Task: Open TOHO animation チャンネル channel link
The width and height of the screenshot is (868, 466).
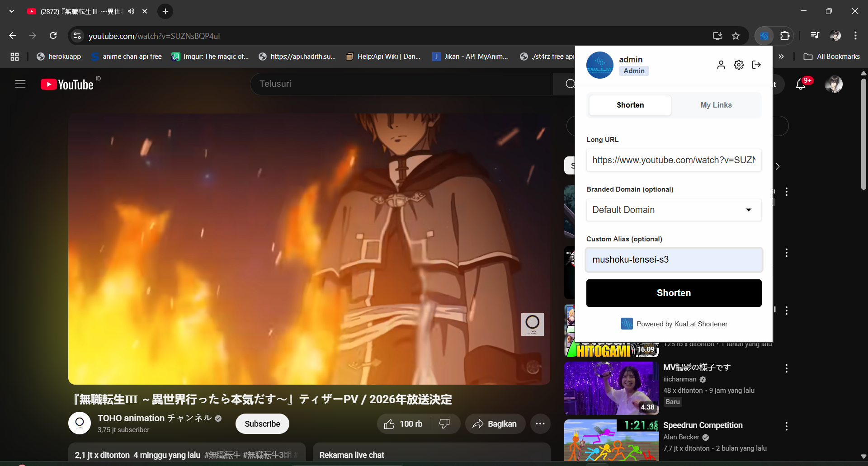Action: (155, 418)
